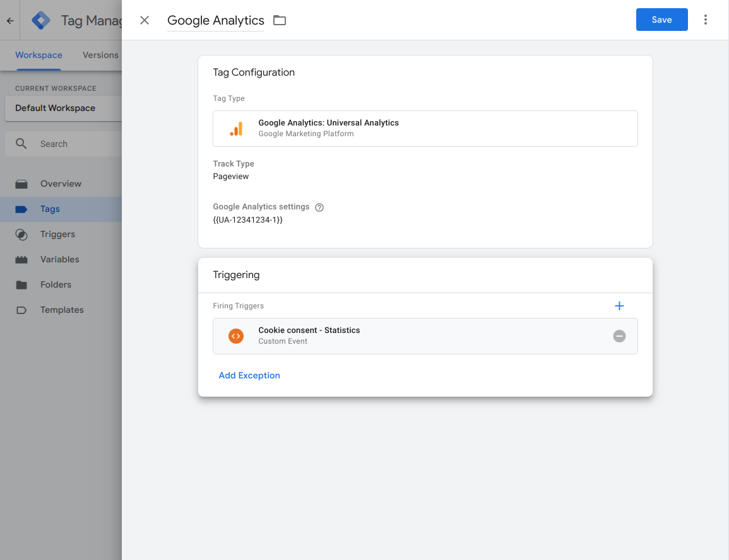Click the search magnifier icon
The image size is (729, 560).
pyautogui.click(x=21, y=144)
